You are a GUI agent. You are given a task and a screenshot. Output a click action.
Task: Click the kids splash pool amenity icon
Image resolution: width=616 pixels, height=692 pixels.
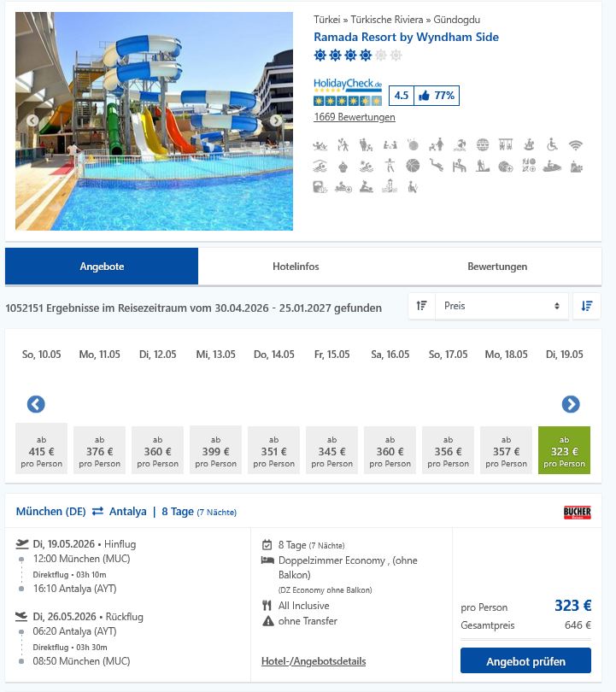[320, 144]
